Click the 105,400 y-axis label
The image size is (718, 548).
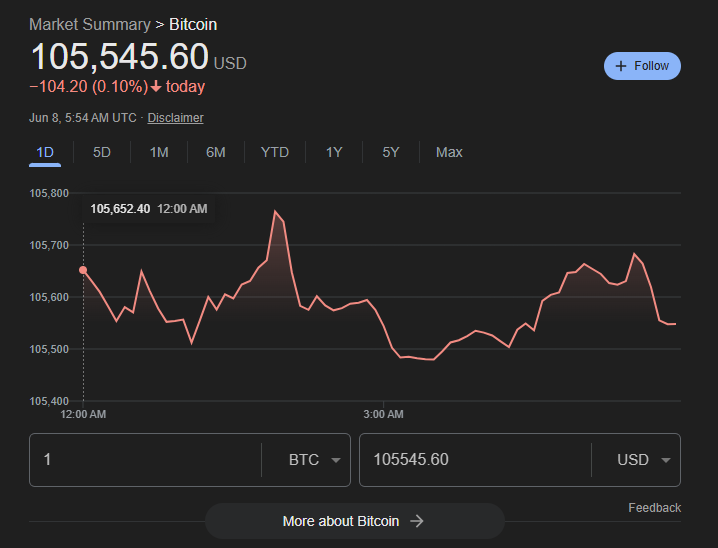coord(49,401)
